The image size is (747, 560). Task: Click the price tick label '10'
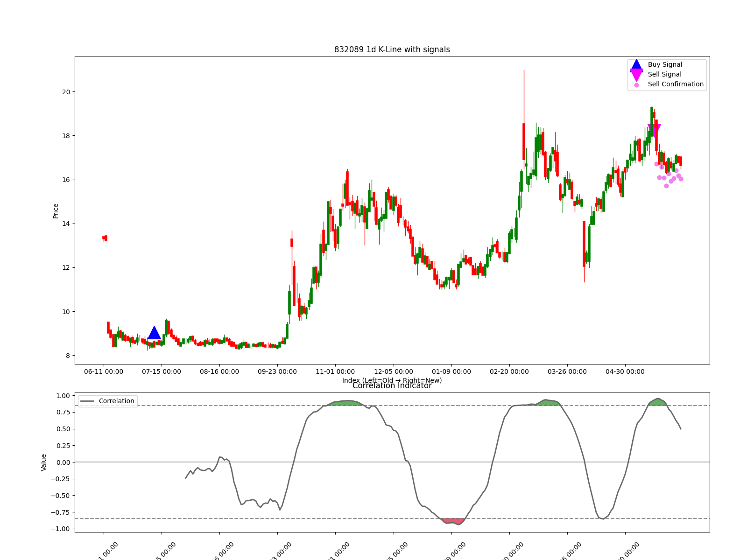coord(66,312)
